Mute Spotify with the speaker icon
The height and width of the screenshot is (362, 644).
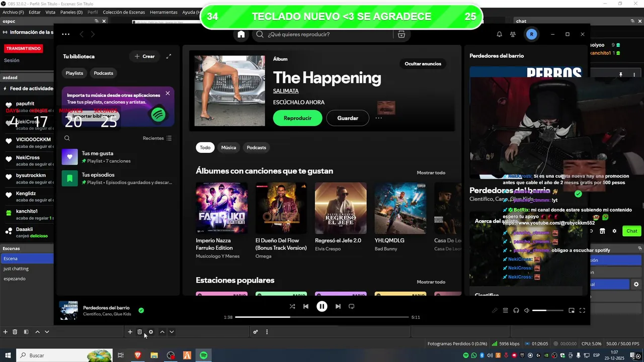coord(527,311)
